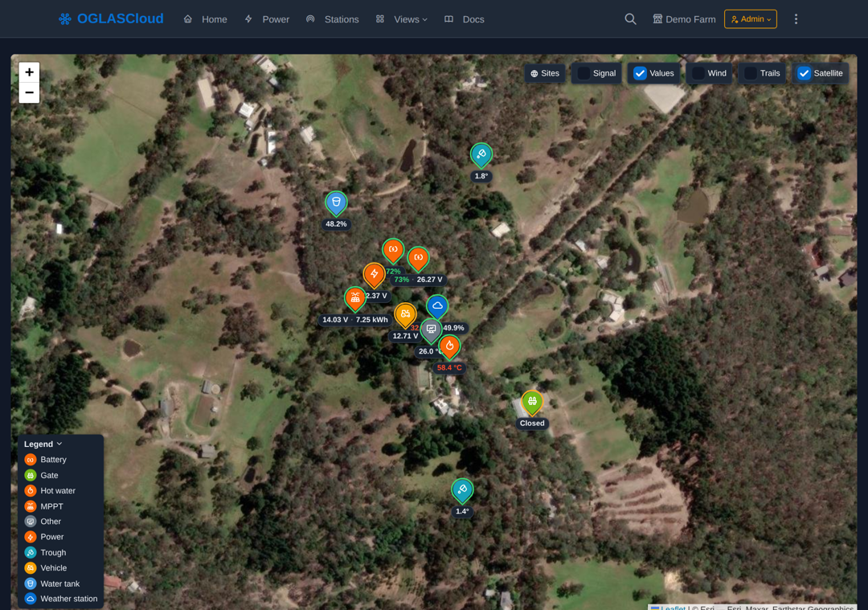Open the Stations menu item
This screenshot has width=868, height=610.
[333, 19]
